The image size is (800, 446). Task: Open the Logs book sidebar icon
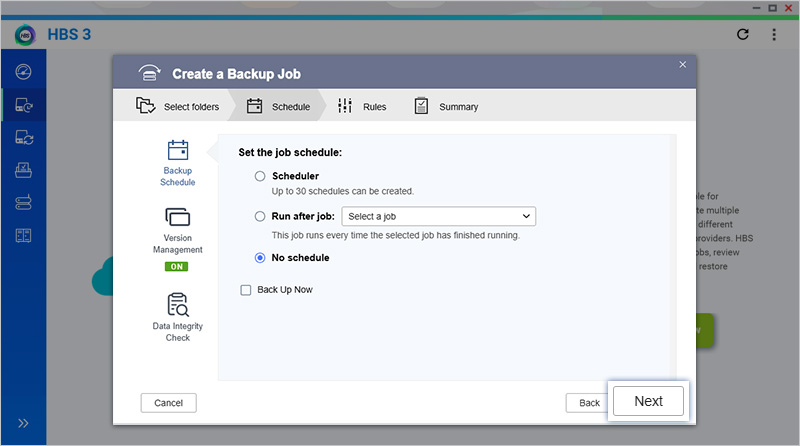[23, 235]
